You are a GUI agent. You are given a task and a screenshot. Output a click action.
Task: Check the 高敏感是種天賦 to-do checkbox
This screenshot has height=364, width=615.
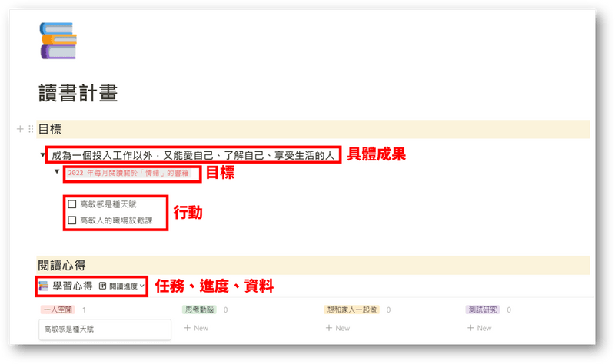tap(71, 204)
